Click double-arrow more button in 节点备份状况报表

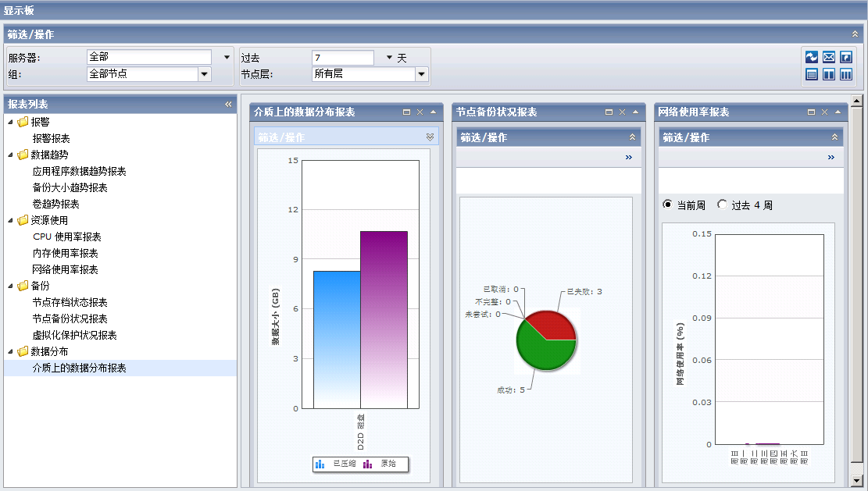pyautogui.click(x=629, y=158)
